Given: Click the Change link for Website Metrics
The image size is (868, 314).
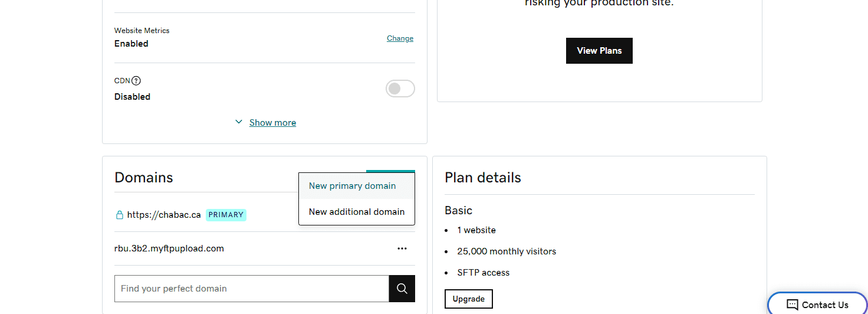Looking at the screenshot, I should click(400, 38).
